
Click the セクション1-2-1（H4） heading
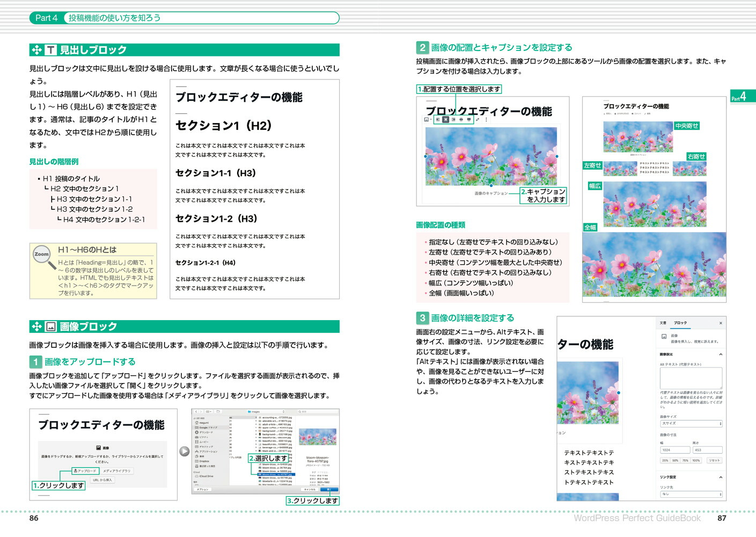pos(205,263)
